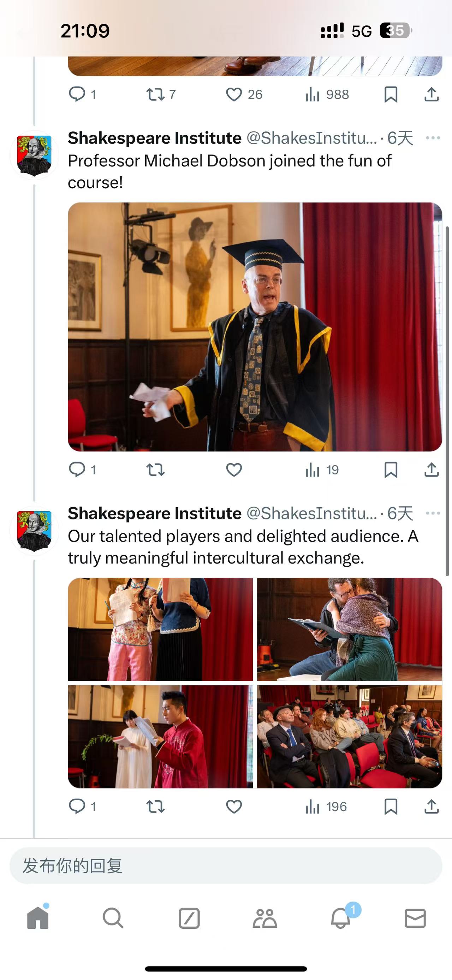The width and height of the screenshot is (452, 980).
Task: Open the Messages envelope tab
Action: pyautogui.click(x=415, y=917)
